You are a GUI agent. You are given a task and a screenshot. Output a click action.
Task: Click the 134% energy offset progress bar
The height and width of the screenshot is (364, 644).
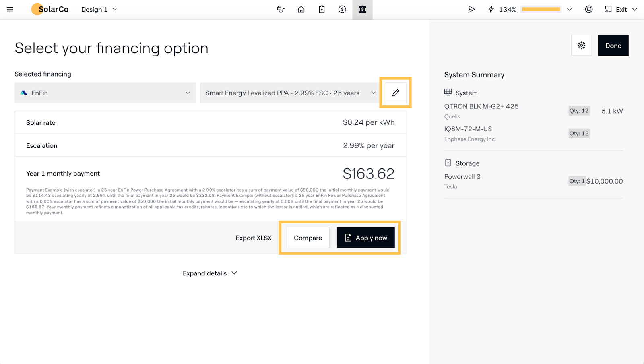coord(541,9)
